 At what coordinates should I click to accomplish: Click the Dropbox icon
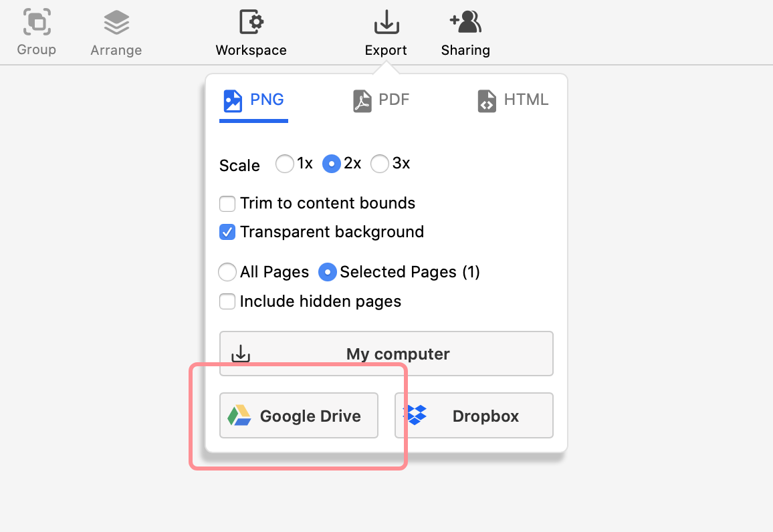pyautogui.click(x=416, y=415)
